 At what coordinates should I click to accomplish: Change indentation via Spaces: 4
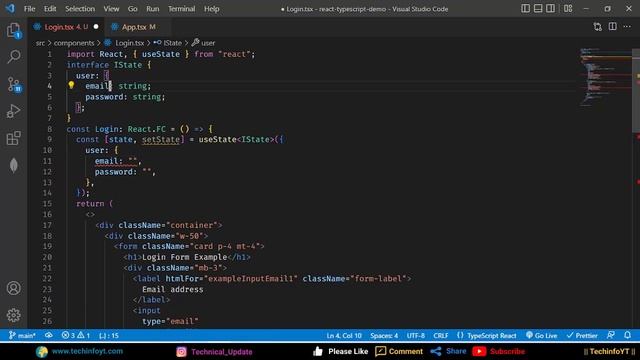(x=384, y=336)
